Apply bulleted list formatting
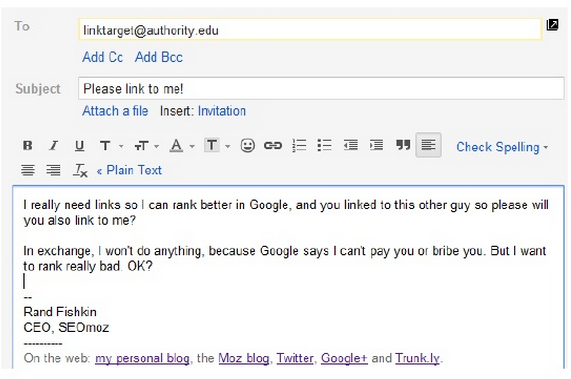The width and height of the screenshot is (571, 379). tap(324, 145)
